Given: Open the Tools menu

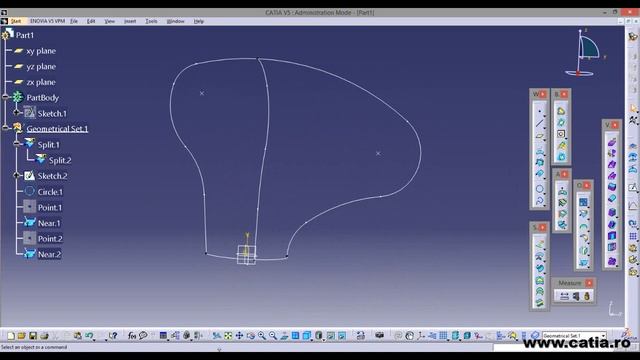Looking at the screenshot, I should click(151, 21).
